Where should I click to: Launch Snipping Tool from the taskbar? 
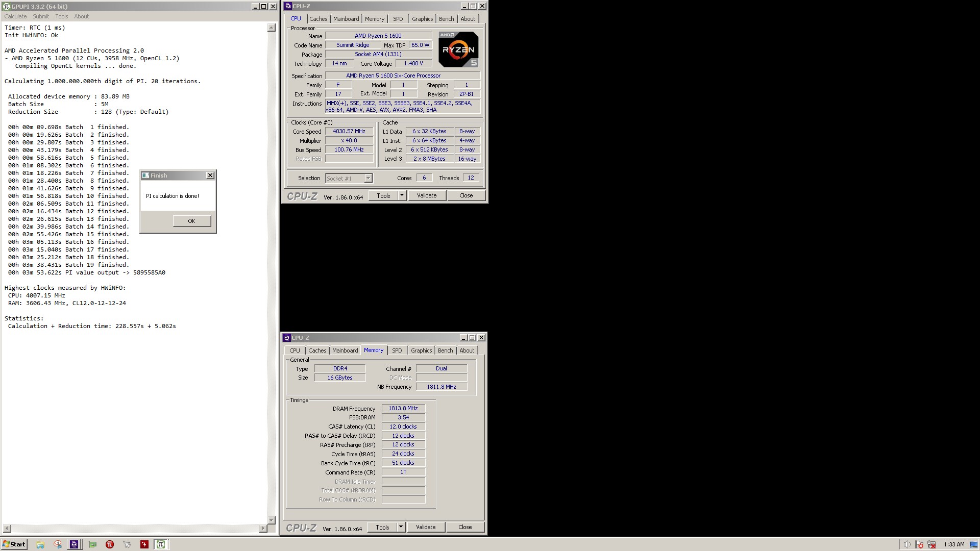pyautogui.click(x=58, y=544)
